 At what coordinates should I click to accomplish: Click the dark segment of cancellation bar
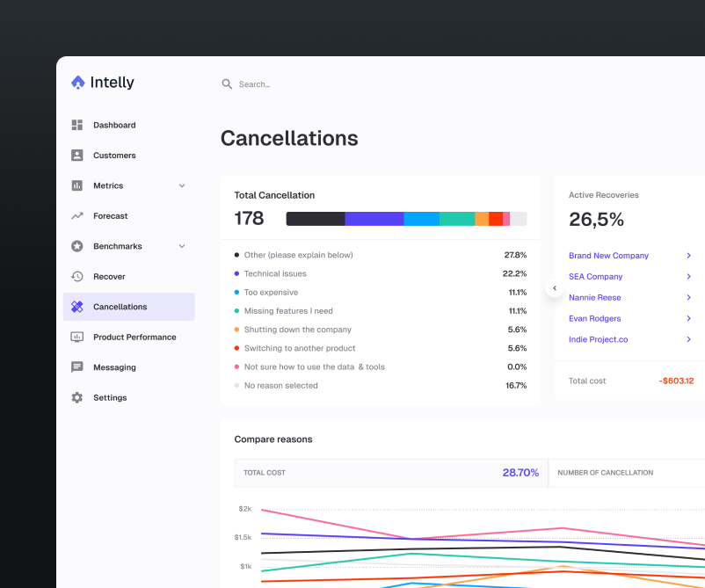point(316,219)
